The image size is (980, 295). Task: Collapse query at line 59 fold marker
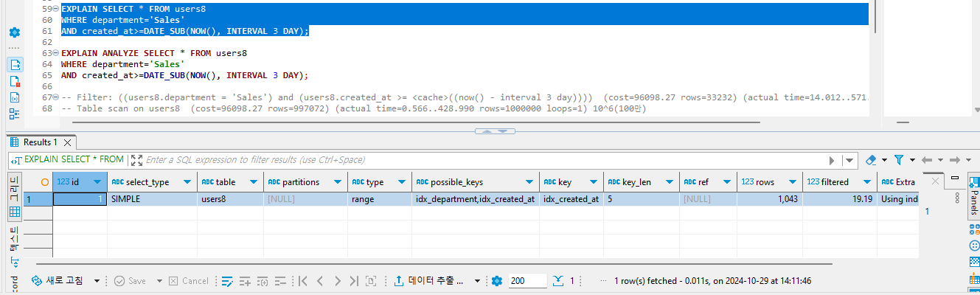[56, 9]
